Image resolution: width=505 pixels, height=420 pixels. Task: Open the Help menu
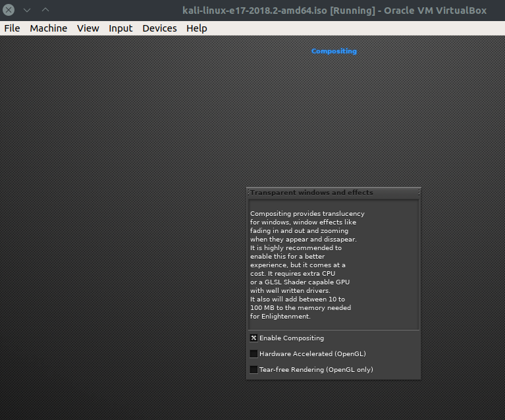coord(197,28)
